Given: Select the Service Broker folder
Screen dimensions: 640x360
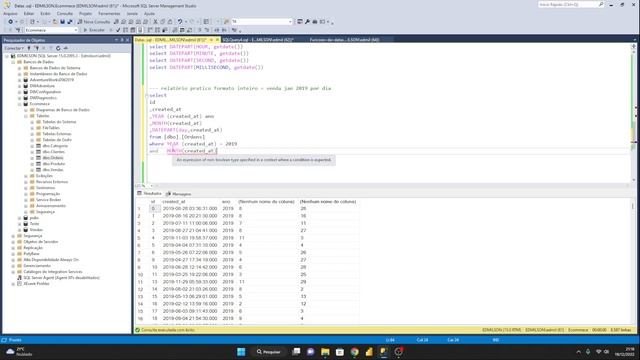Looking at the screenshot, I should [x=48, y=200].
